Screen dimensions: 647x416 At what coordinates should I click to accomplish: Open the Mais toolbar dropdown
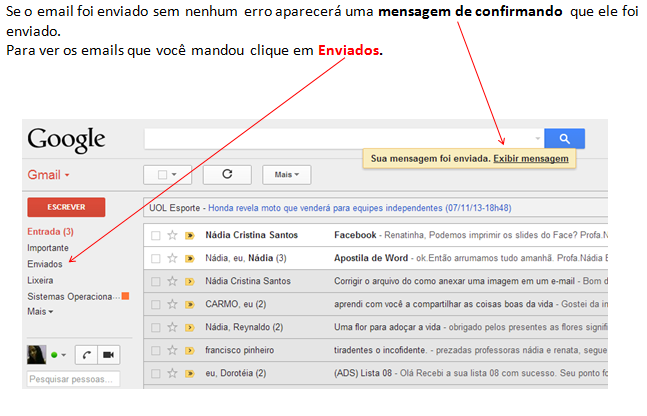(286, 175)
